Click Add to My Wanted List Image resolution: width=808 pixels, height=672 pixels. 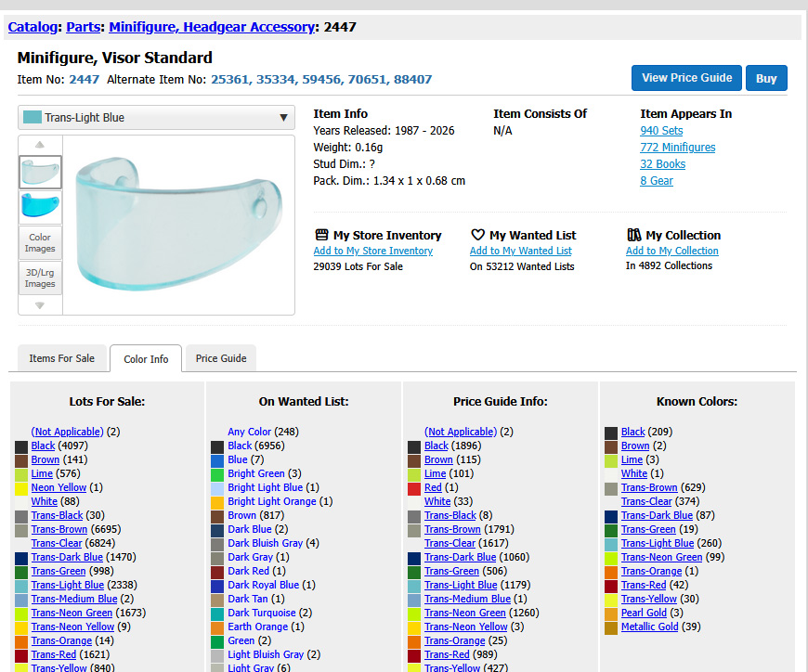point(520,251)
